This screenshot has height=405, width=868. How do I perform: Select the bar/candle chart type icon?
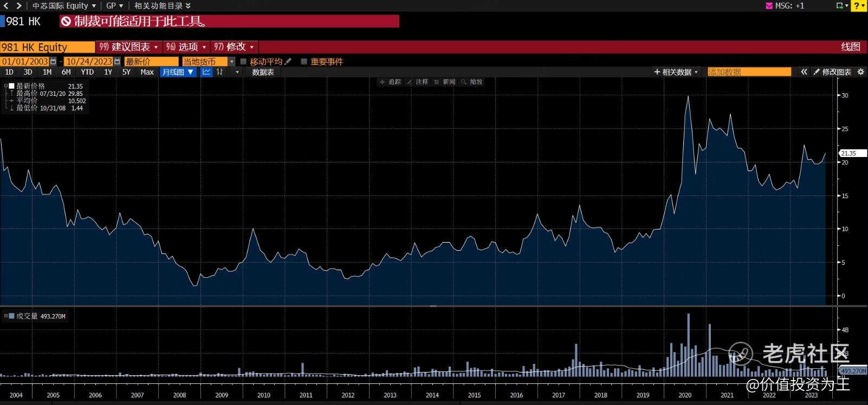(219, 72)
